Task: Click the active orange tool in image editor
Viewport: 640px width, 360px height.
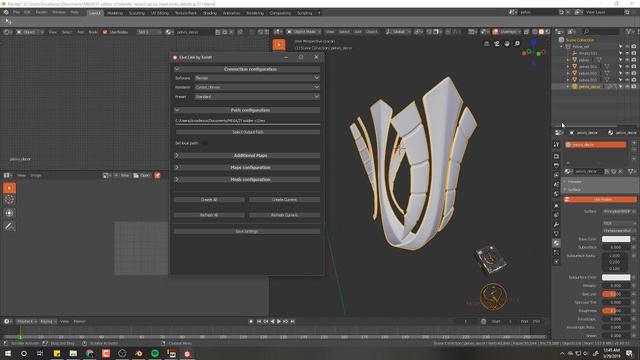Action: pyautogui.click(x=9, y=188)
